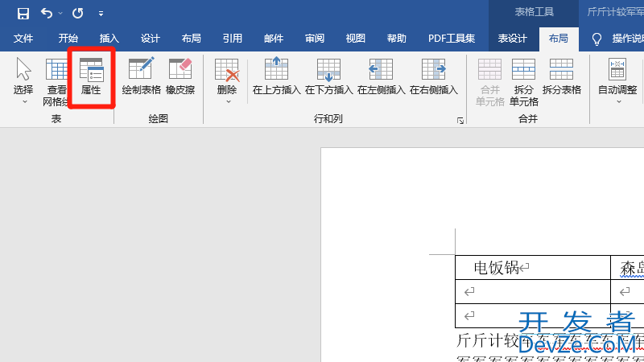Open the 设计 ribbon tab

click(x=151, y=39)
